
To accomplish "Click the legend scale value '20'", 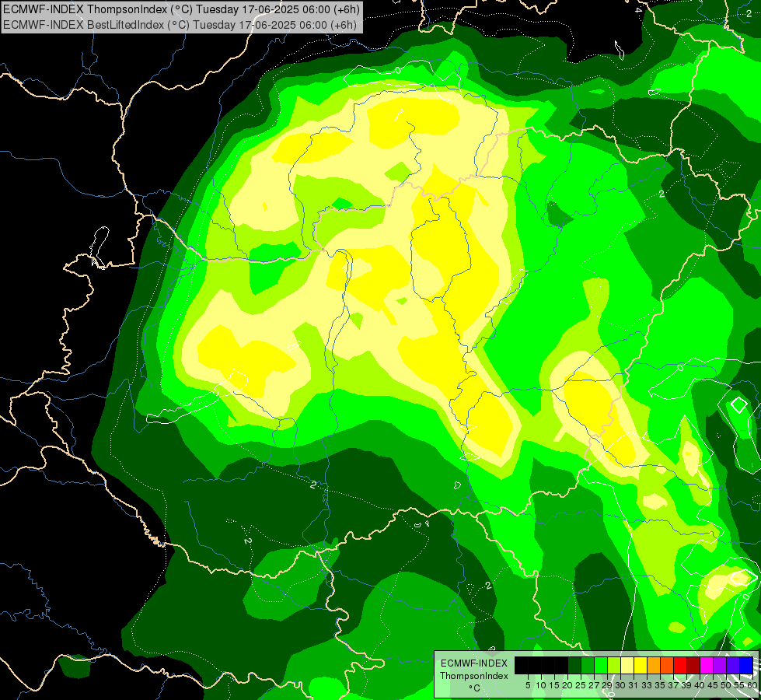I will 567,685.
